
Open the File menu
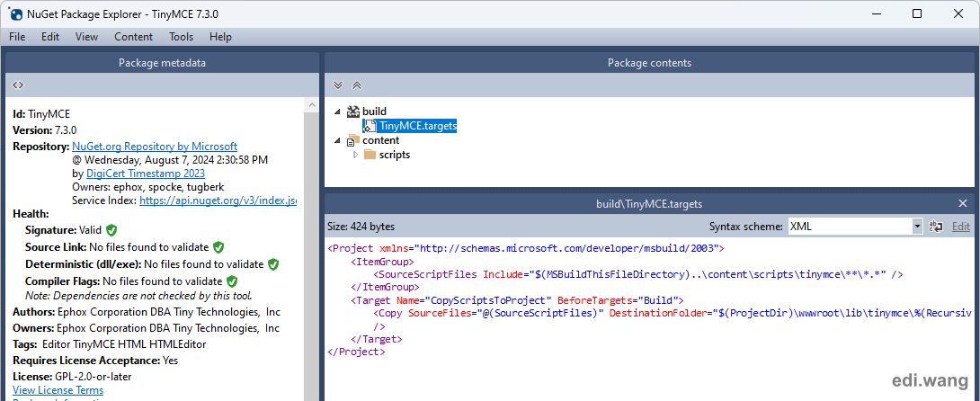pos(17,37)
